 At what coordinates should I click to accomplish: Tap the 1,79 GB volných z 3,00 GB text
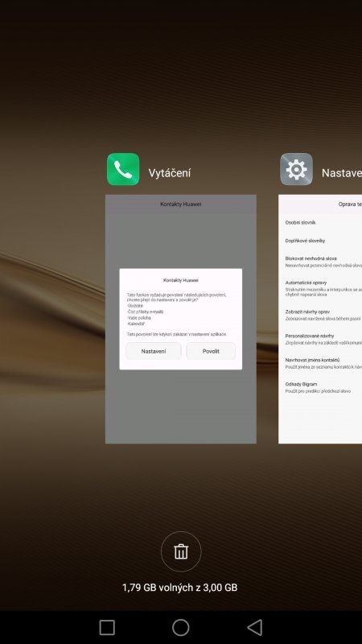point(179,588)
